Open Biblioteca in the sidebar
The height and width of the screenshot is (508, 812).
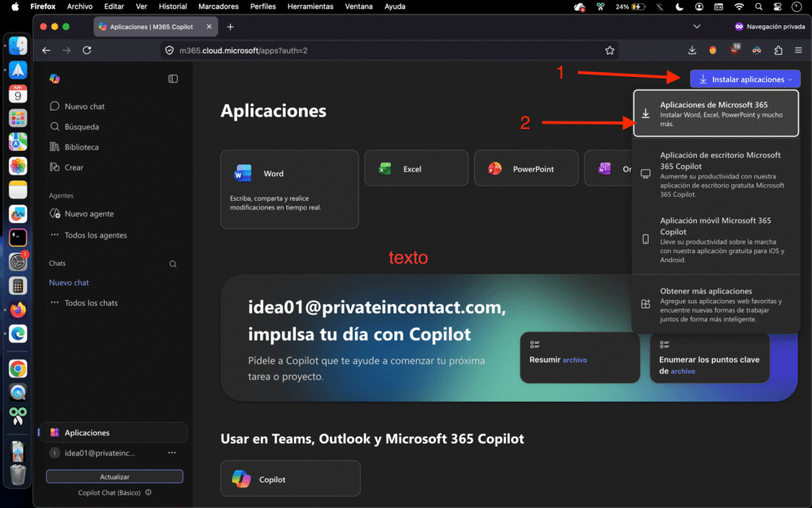coord(81,147)
